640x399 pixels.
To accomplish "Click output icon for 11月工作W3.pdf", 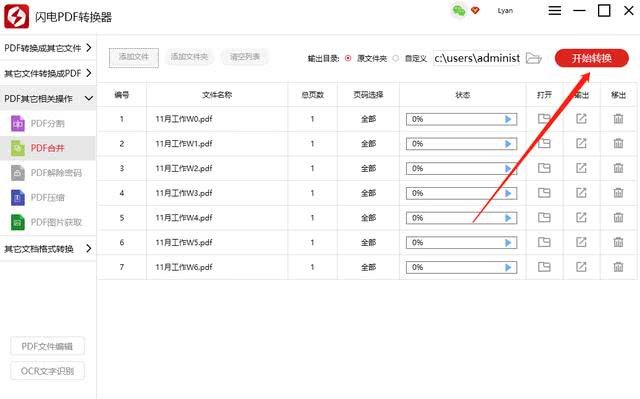I will pos(581,193).
